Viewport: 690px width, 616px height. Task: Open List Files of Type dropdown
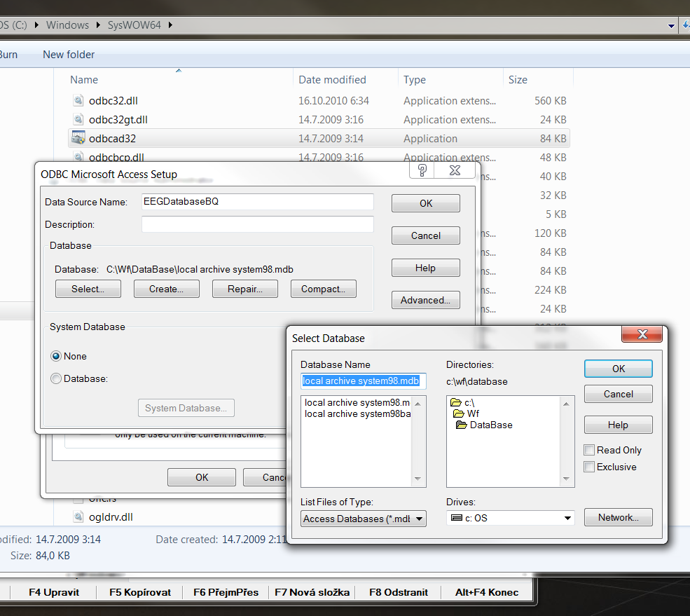[x=419, y=519]
